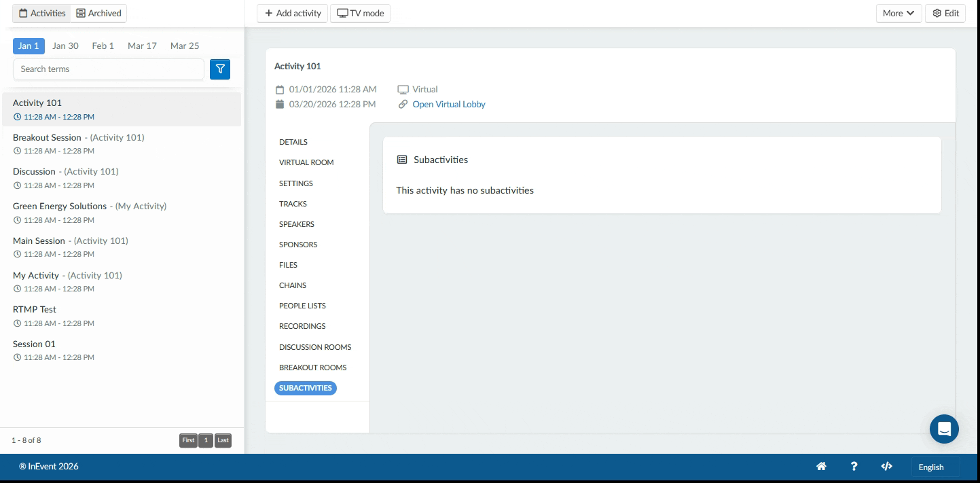Click calendar icon beside 01/01/2026 start date
The image size is (980, 483).
coord(280,90)
